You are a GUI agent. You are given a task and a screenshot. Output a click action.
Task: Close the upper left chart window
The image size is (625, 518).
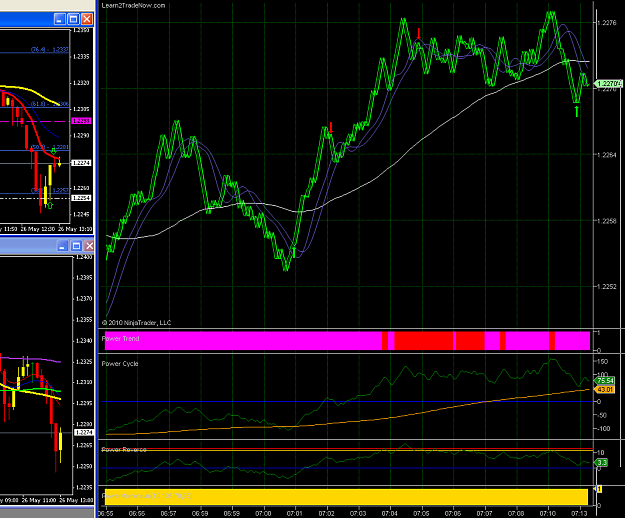pyautogui.click(x=87, y=19)
